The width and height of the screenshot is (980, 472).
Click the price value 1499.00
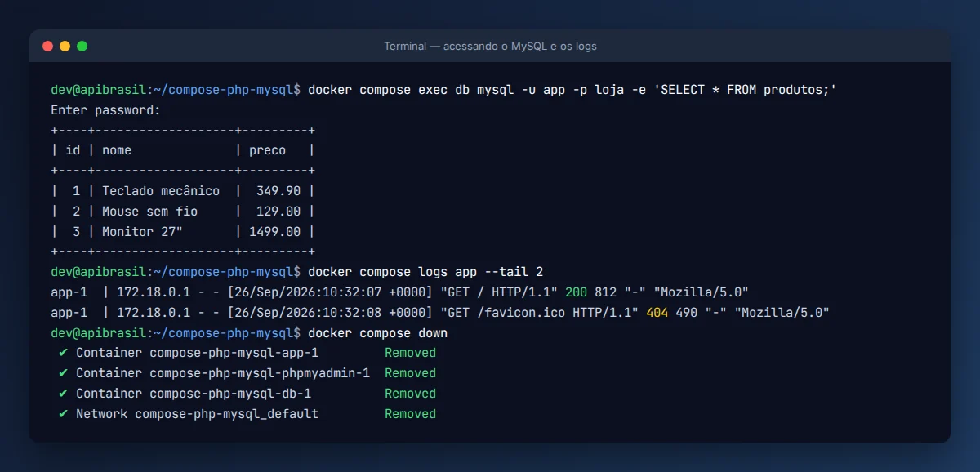[x=275, y=232]
